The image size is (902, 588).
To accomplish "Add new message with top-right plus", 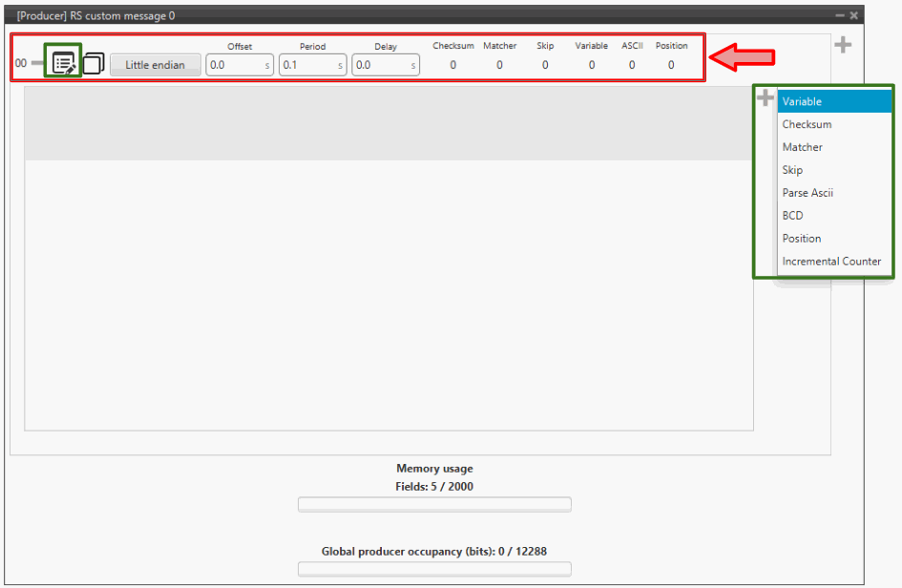I will [843, 45].
